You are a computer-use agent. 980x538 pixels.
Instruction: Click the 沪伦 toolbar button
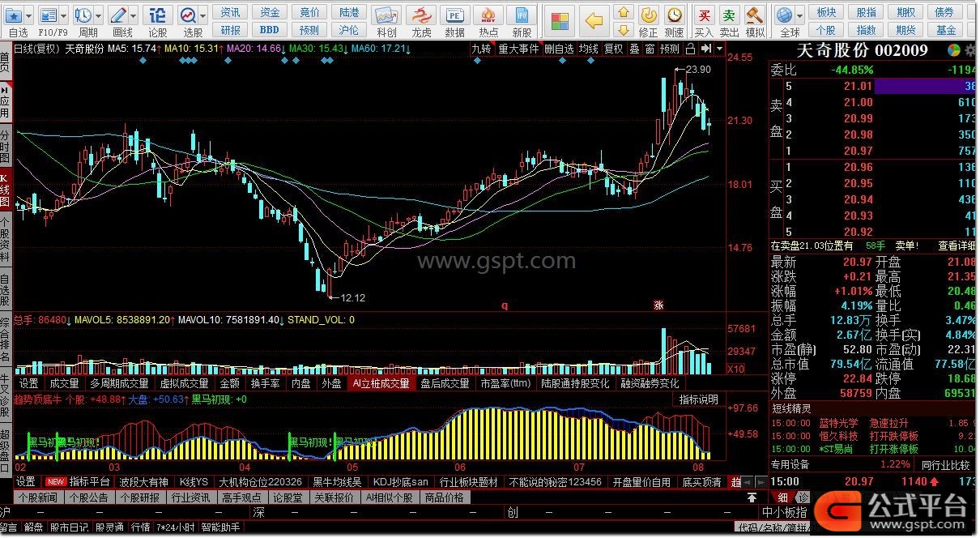click(349, 30)
